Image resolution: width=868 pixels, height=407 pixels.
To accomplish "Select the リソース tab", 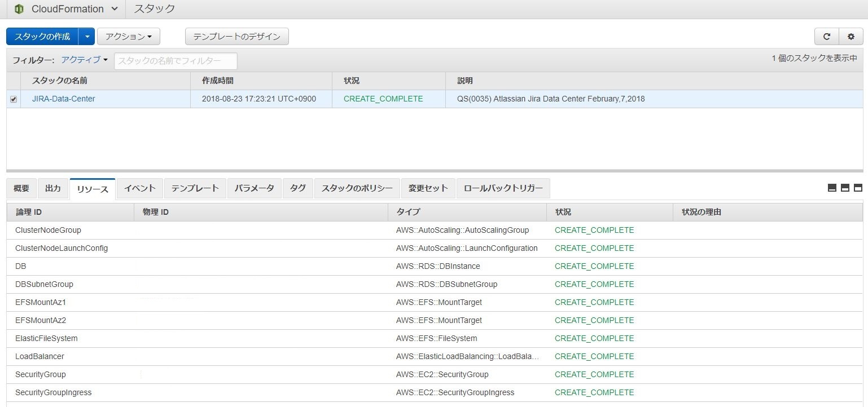I will click(93, 189).
